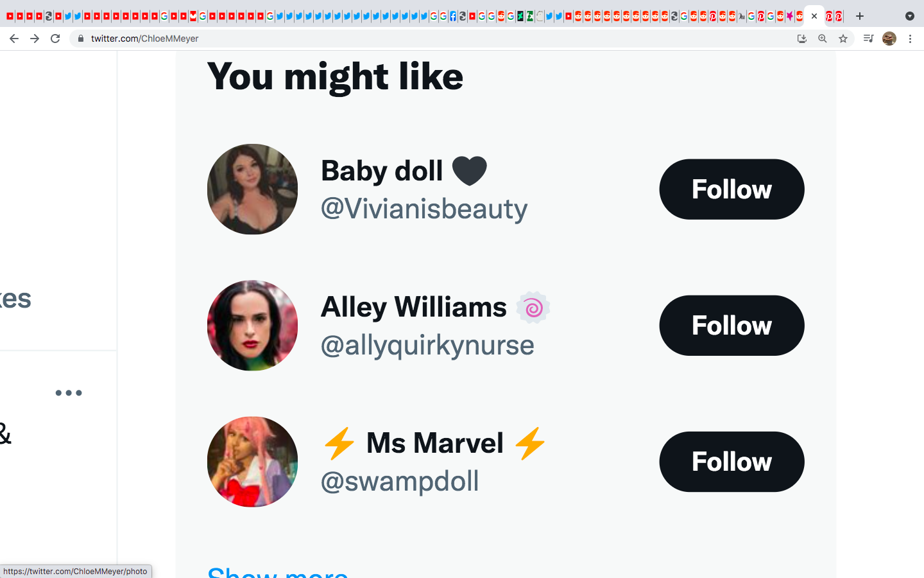Open the media control icon

pyautogui.click(x=868, y=39)
